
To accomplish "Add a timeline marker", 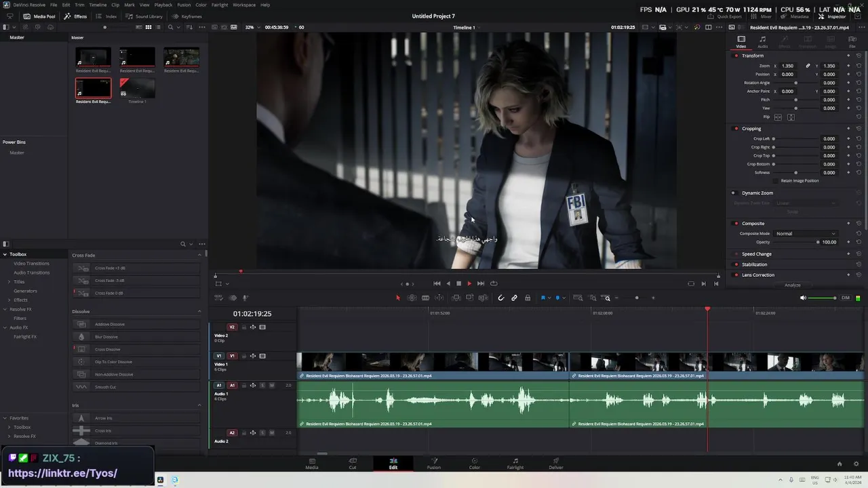I will click(x=558, y=298).
